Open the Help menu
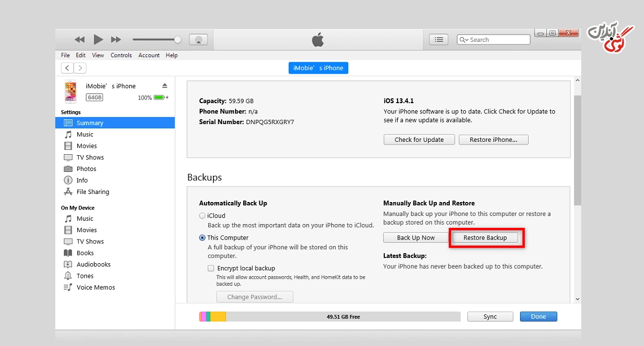The height and width of the screenshot is (346, 644). coord(172,55)
